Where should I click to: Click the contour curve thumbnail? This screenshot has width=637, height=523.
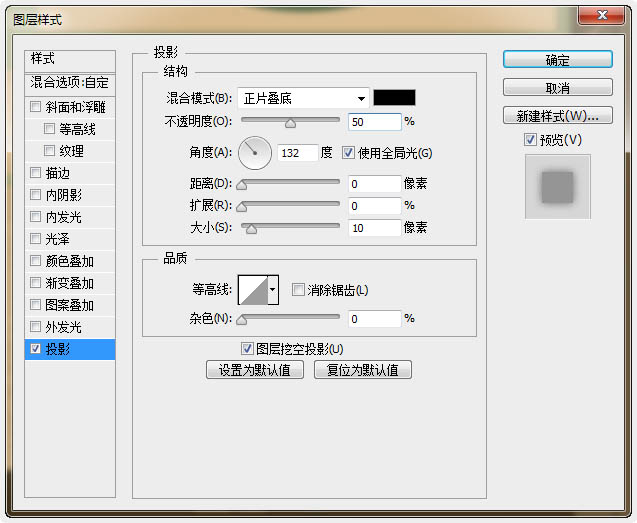tap(253, 290)
